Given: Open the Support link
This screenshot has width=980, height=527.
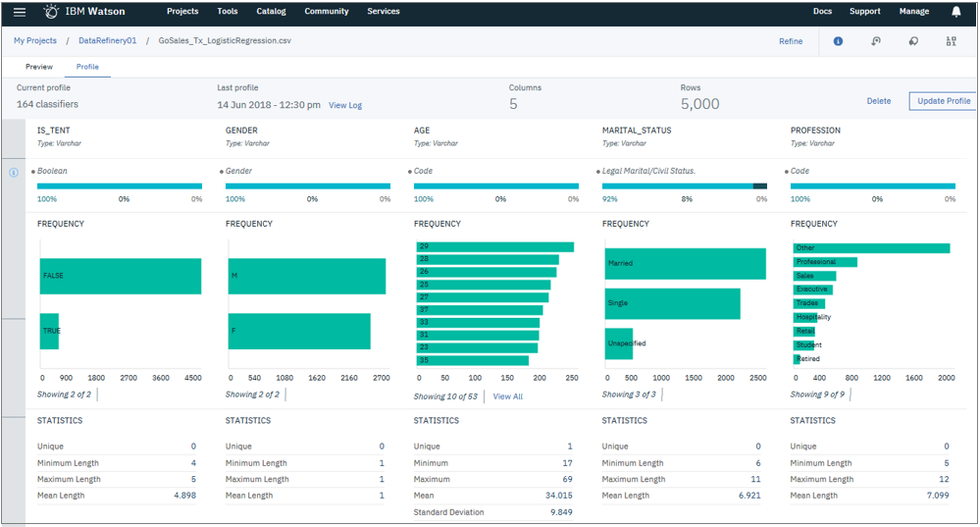Looking at the screenshot, I should coord(865,11).
